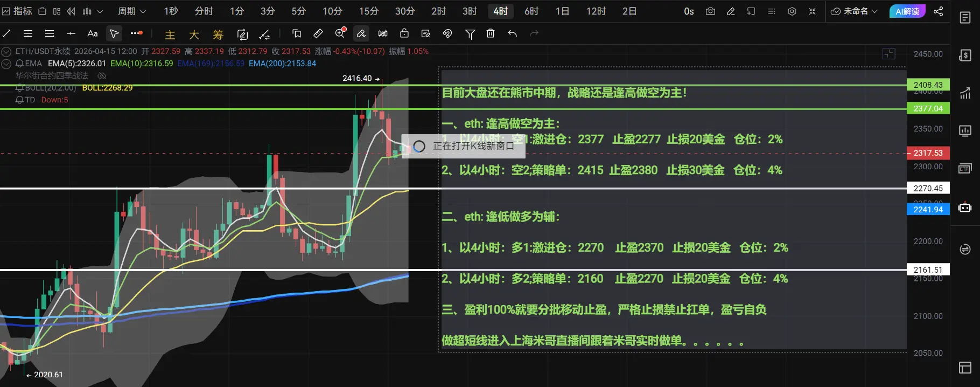
Task: Delete drawings with trash icon
Action: pyautogui.click(x=491, y=33)
